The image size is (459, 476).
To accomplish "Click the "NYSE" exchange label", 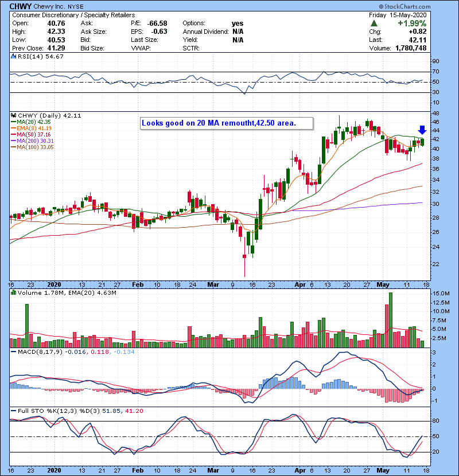I will tap(76, 7).
